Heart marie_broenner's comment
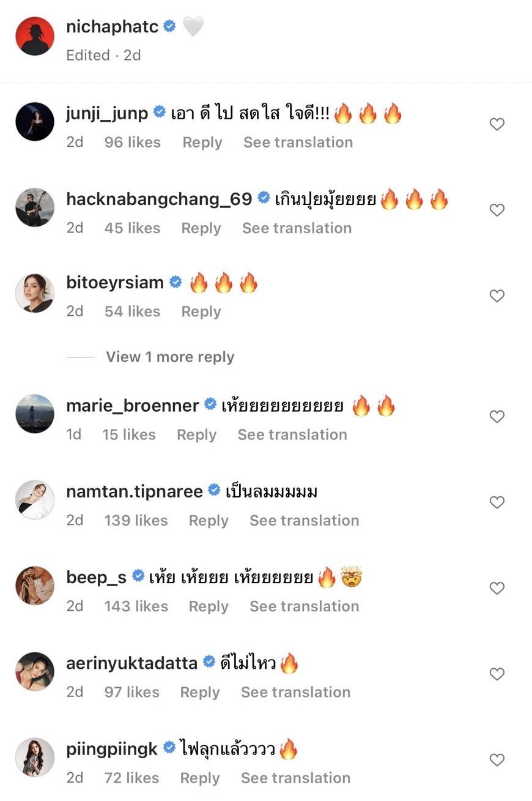The image size is (532, 801). tap(497, 417)
